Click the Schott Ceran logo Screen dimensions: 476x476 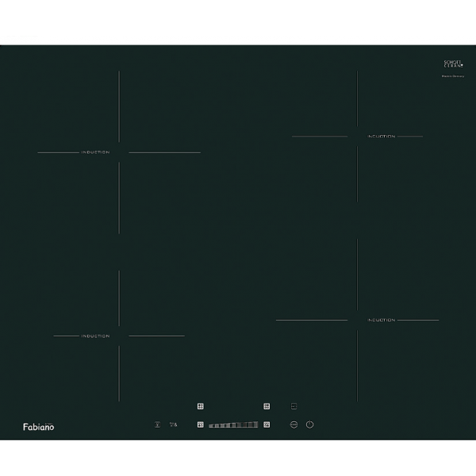(x=454, y=63)
